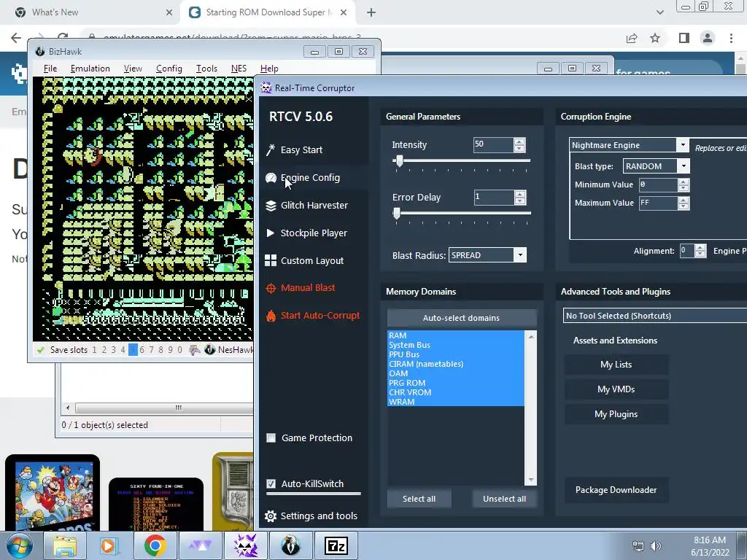Click Chrome share page icon

coord(632,38)
